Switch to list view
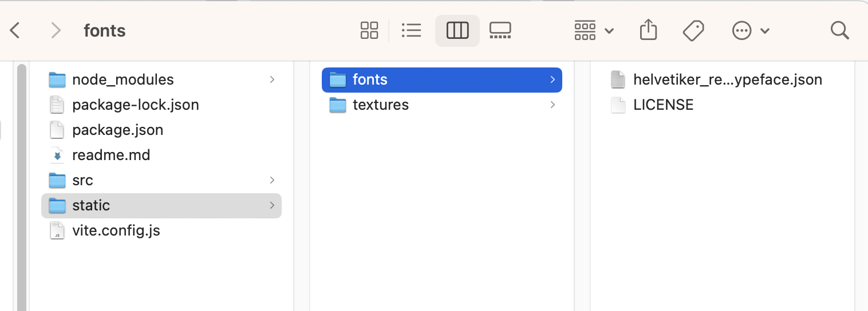Image resolution: width=868 pixels, height=311 pixels. tap(412, 30)
